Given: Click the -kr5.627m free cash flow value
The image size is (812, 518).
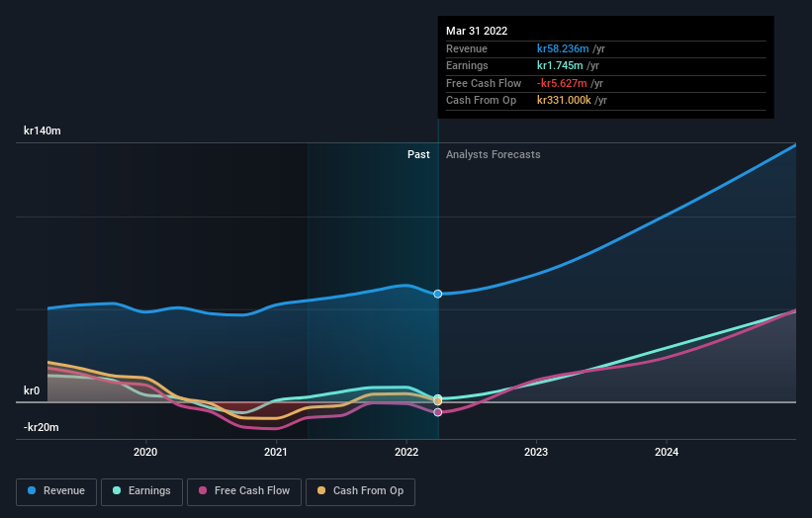Looking at the screenshot, I should [562, 83].
